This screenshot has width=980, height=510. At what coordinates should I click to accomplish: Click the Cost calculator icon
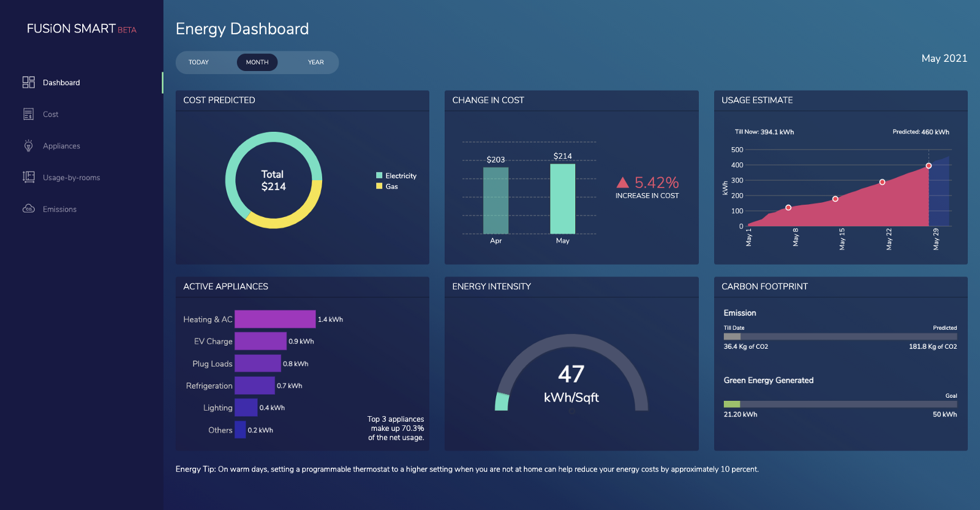click(28, 114)
